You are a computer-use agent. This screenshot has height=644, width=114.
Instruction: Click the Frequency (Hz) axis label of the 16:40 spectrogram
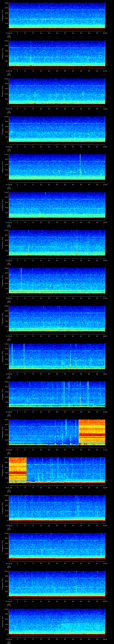pyautogui.click(x=3, y=432)
